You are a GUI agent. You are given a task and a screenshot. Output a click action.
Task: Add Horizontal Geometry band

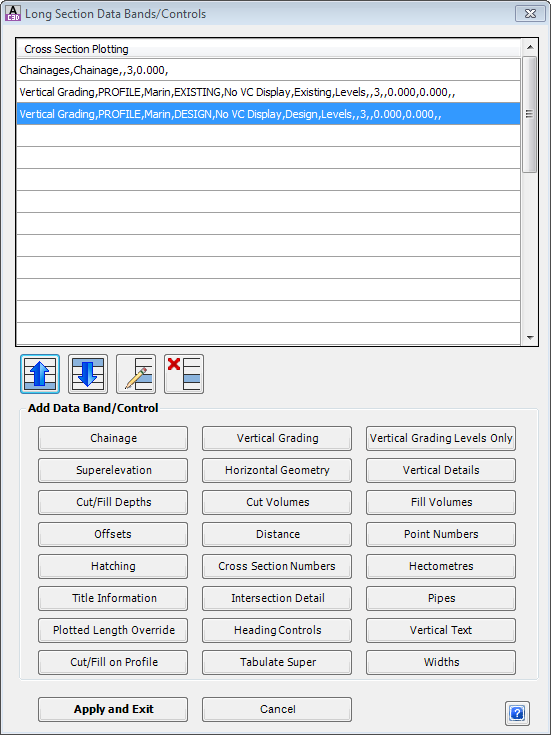(x=277, y=470)
